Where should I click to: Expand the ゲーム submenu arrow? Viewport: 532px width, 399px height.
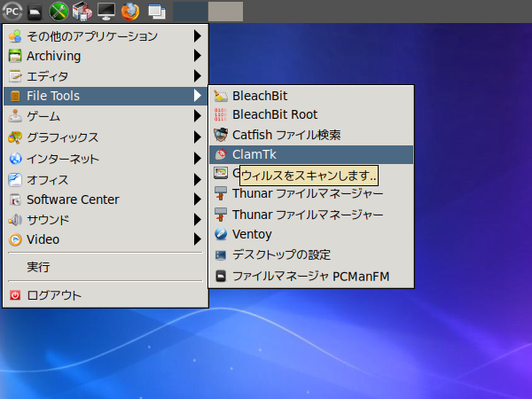click(198, 116)
